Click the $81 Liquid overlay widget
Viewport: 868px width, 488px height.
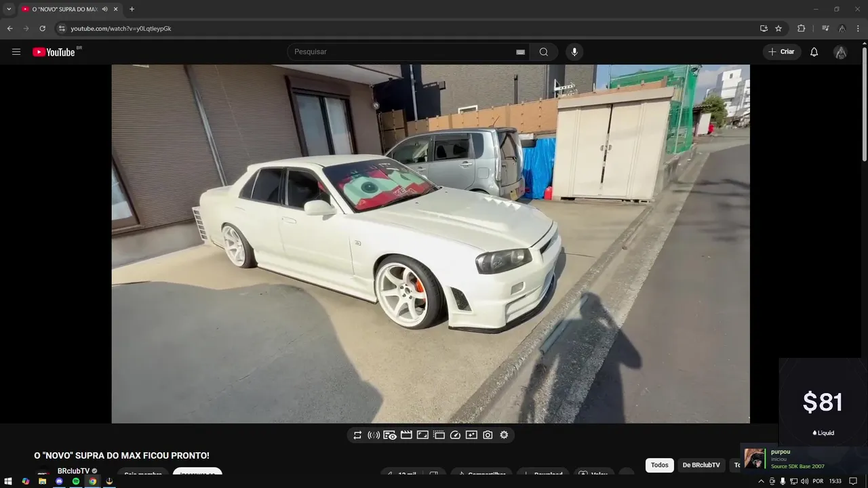(823, 401)
